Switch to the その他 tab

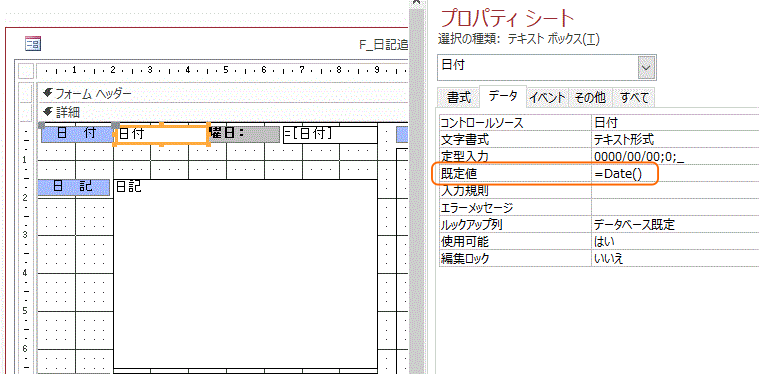[590, 98]
